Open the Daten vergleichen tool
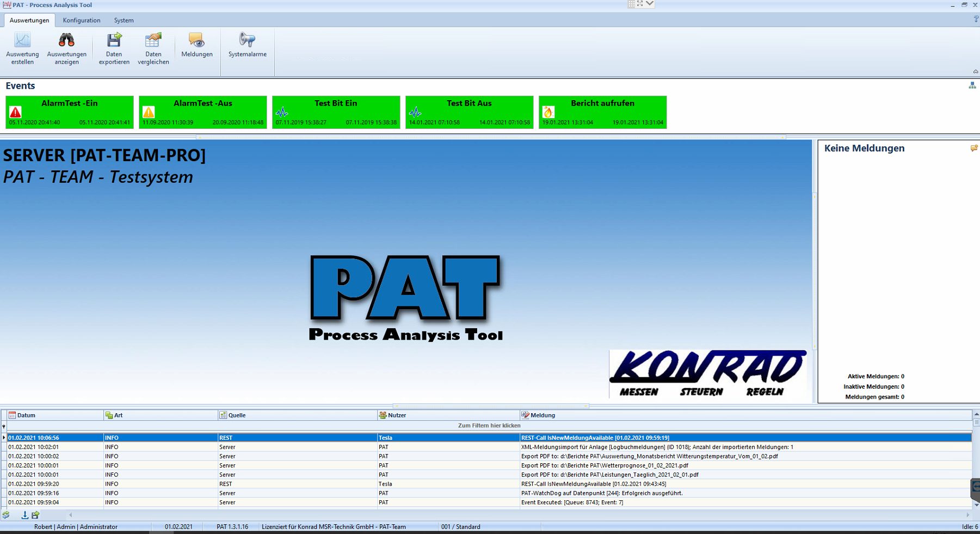 click(x=153, y=48)
